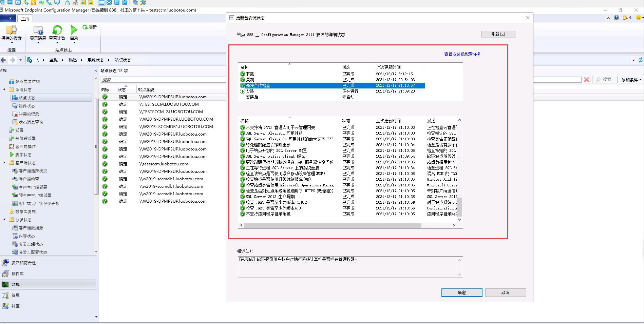
Task: Click the smiley feedback icon
Action: tap(638, 18)
